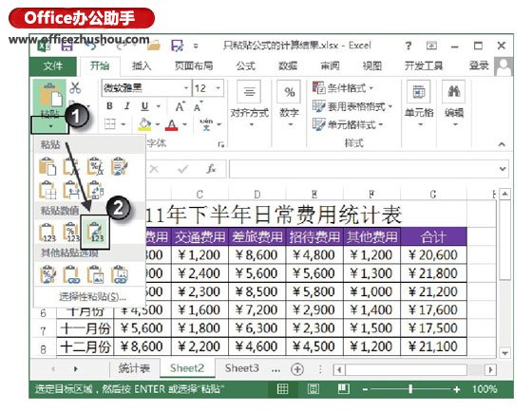Screen dimensions: 532x412
Task: Click the Borders icon
Action: click(110, 124)
